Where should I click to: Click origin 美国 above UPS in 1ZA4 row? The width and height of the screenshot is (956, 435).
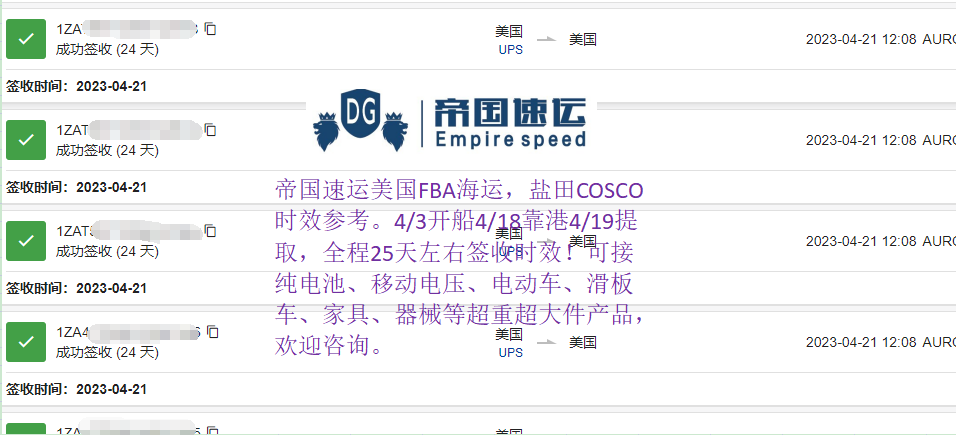tap(509, 334)
